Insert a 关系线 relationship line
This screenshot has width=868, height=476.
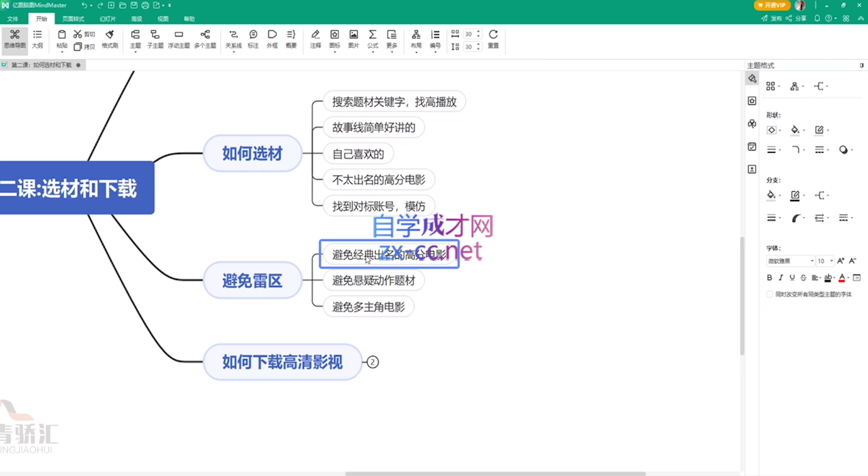233,39
